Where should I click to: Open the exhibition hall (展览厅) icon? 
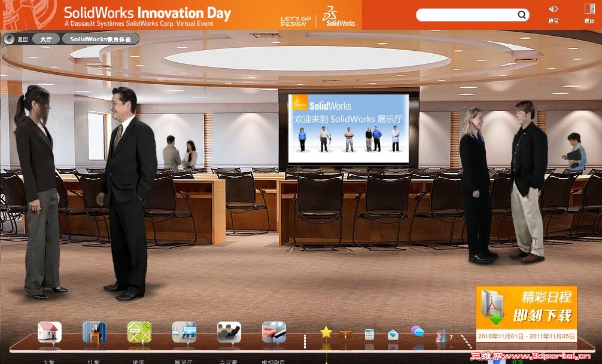184,332
